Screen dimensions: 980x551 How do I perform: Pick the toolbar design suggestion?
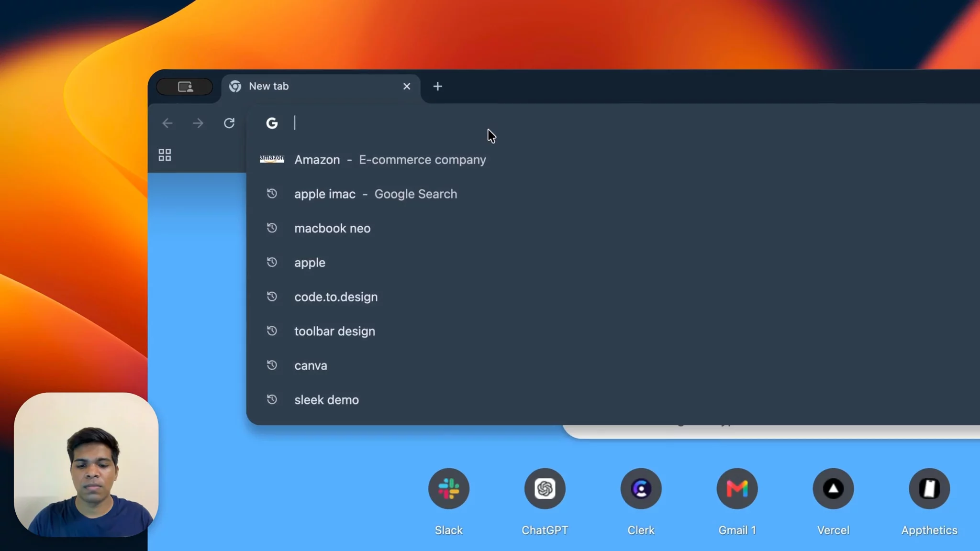613,331
